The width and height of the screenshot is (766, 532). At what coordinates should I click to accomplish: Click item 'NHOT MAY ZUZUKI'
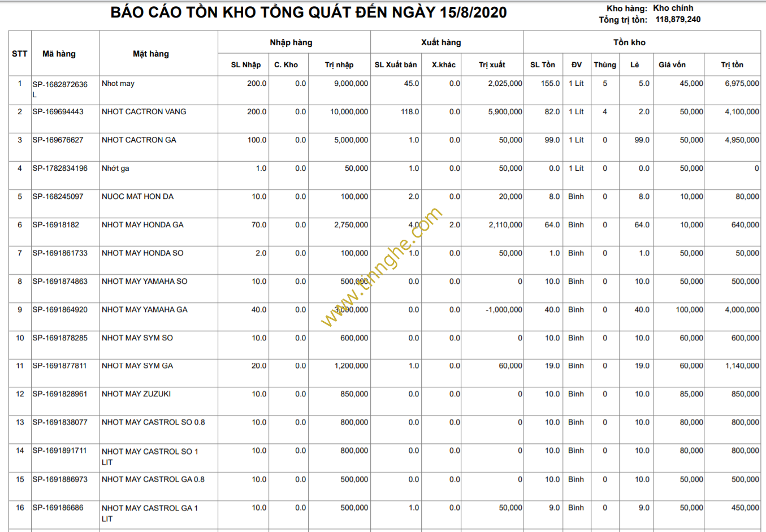[136, 394]
